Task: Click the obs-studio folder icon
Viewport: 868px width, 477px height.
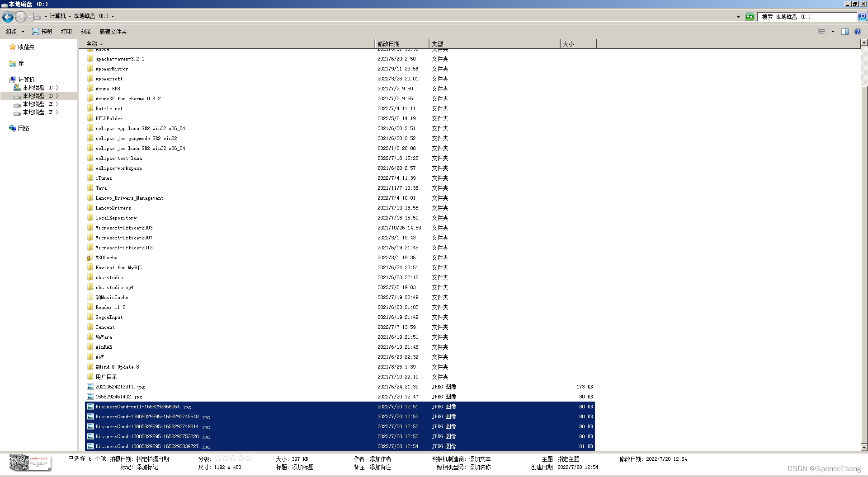Action: point(90,277)
